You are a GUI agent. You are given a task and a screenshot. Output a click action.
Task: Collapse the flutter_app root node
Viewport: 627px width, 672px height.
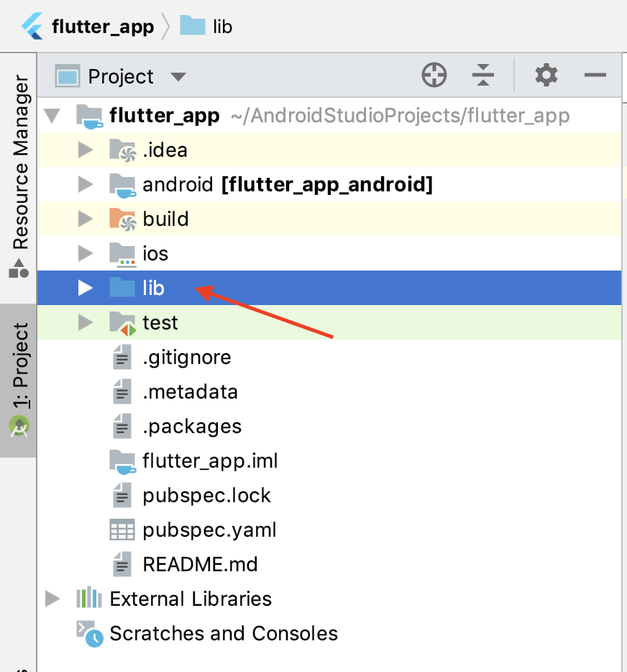click(52, 116)
